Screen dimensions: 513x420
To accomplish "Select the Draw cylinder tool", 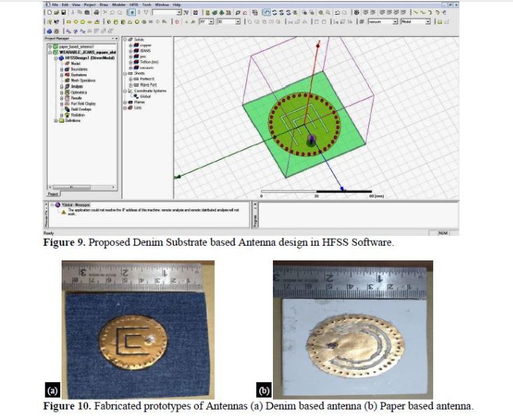I will pyautogui.click(x=115, y=22).
